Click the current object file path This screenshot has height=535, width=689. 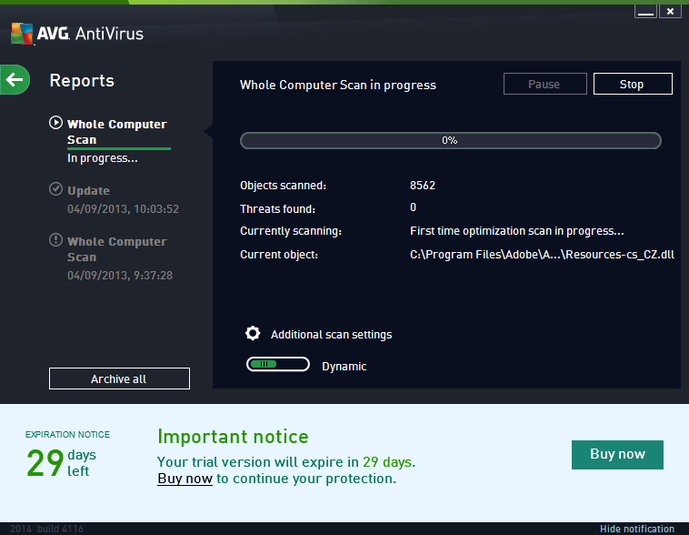click(542, 255)
